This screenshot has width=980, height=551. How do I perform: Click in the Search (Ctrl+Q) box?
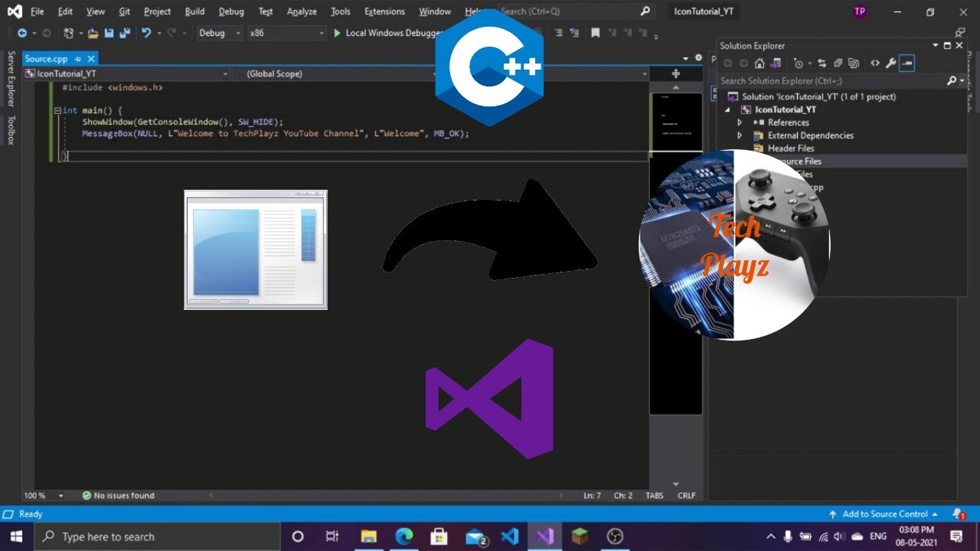(576, 11)
